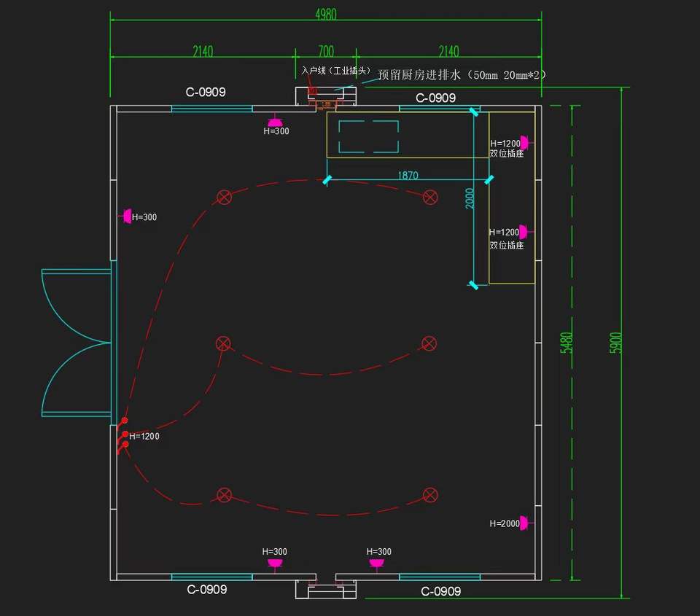Select the H=1200 light switch label
Screen dimensions: 700x616
click(144, 437)
